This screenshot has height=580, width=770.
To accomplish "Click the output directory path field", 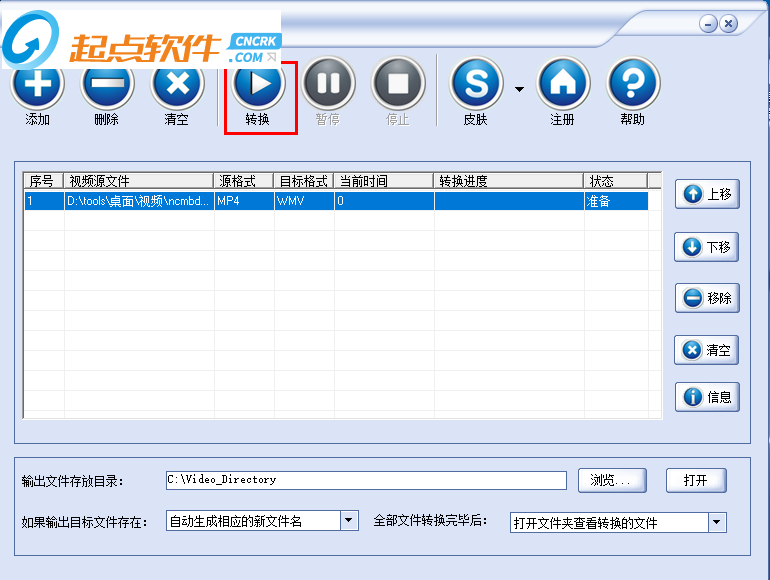I will tap(366, 480).
